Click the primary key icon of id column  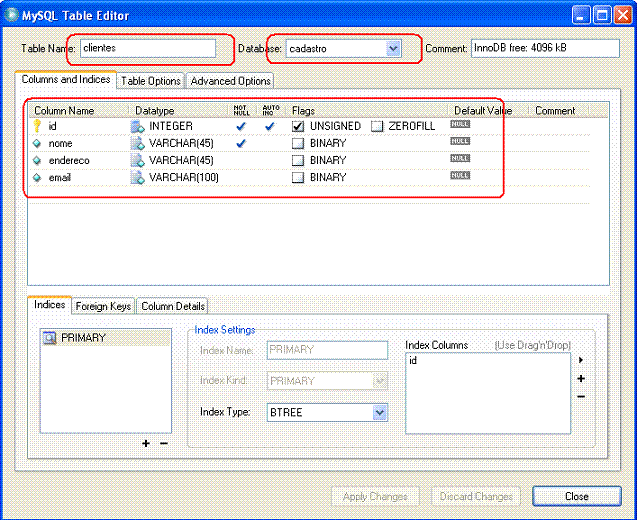point(37,126)
